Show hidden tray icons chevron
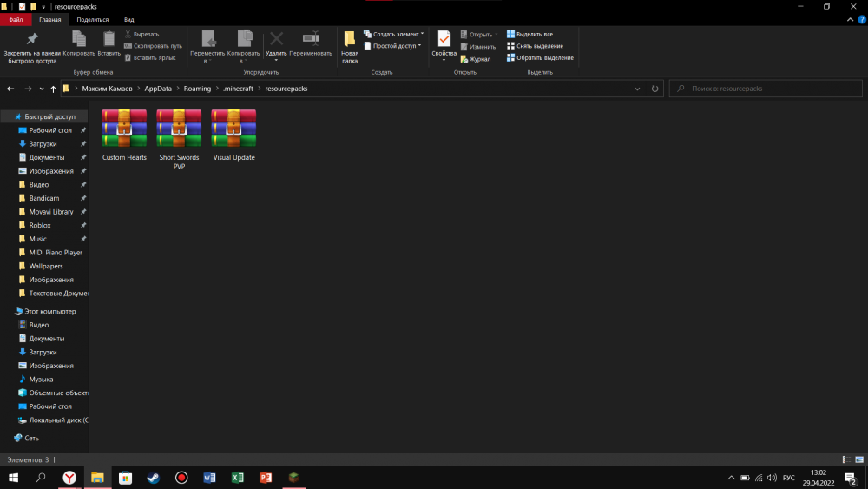The height and width of the screenshot is (489, 868). click(x=731, y=478)
